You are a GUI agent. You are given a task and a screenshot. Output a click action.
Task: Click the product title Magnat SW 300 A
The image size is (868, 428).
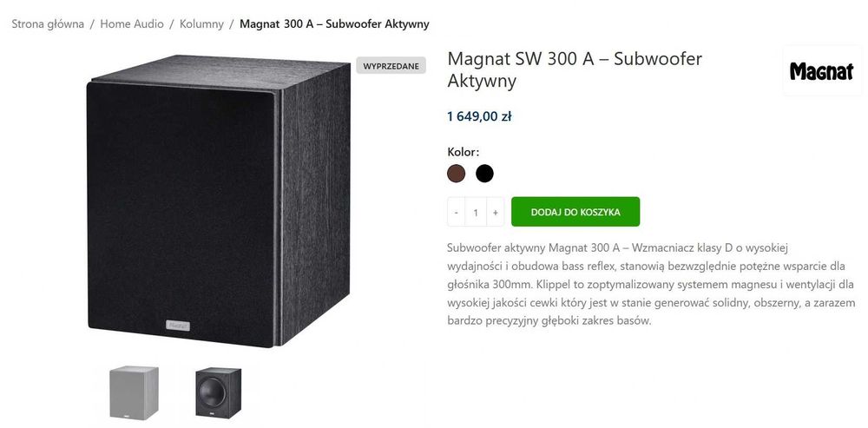tap(575, 69)
